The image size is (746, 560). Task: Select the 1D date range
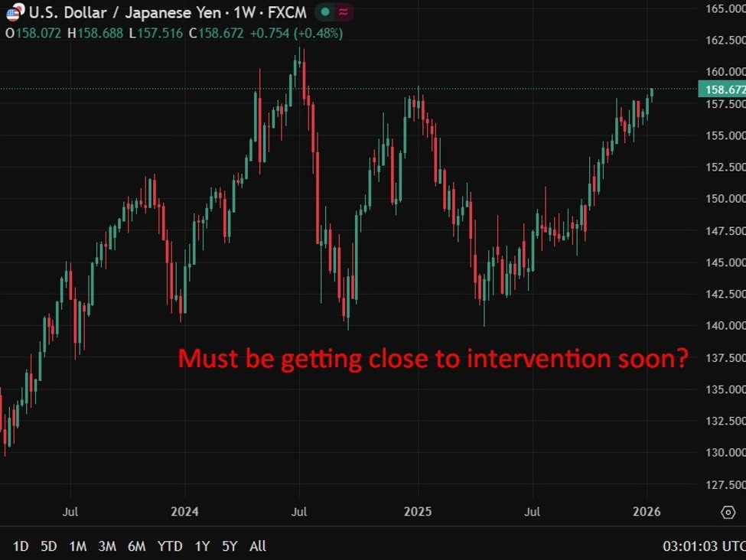pyautogui.click(x=19, y=546)
